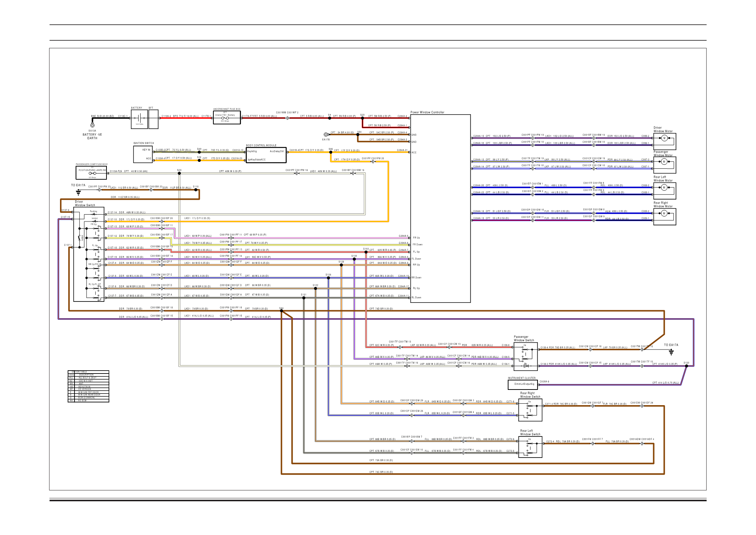Click the Driver Window Motor symbol
The width and height of the screenshot is (756, 535).
tap(664, 138)
